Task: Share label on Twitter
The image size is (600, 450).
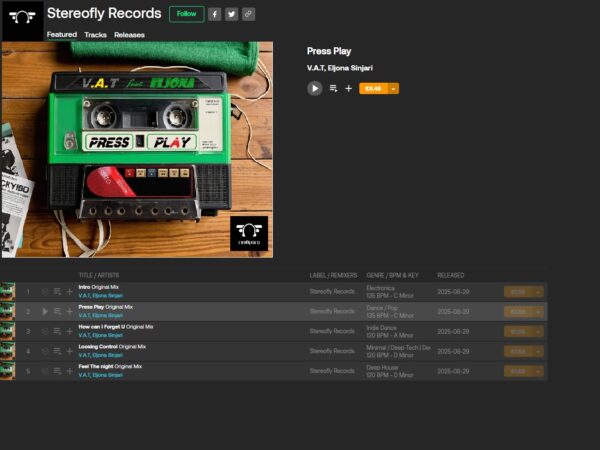Action: pos(231,14)
